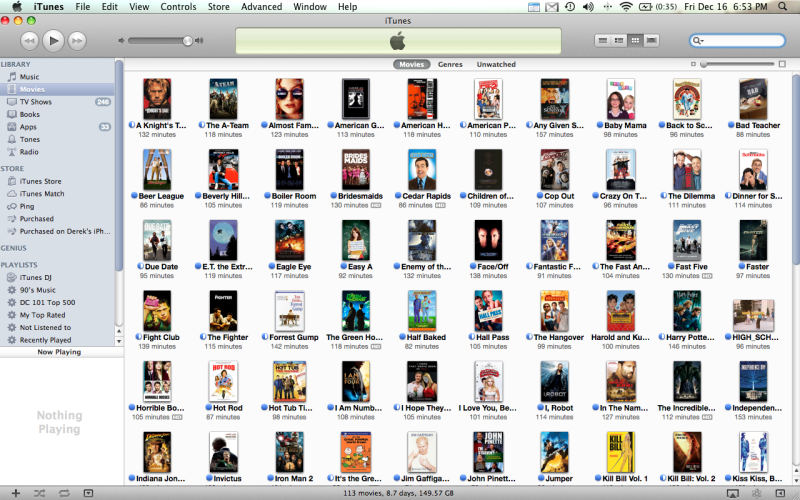The width and height of the screenshot is (800, 500).
Task: Open search options magnifier dropdown
Action: (x=697, y=41)
